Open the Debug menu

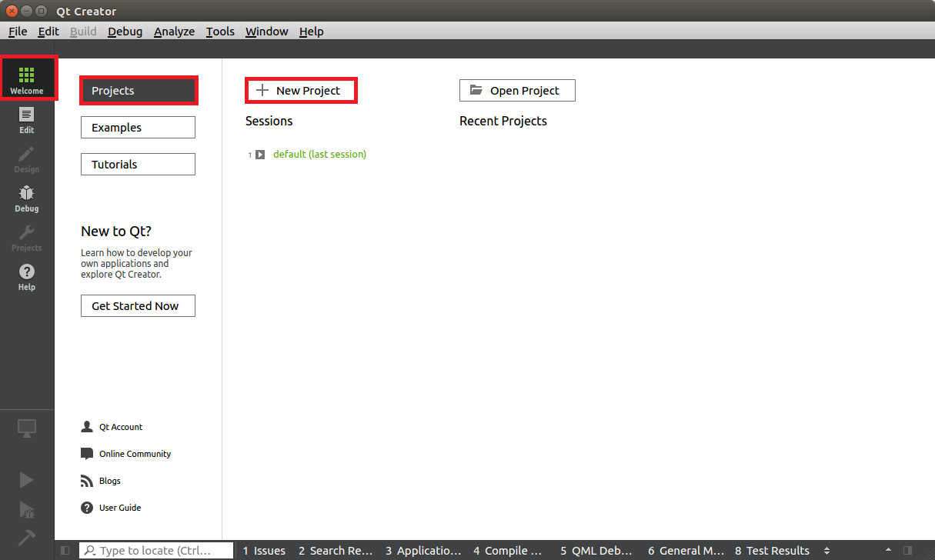[x=125, y=32]
